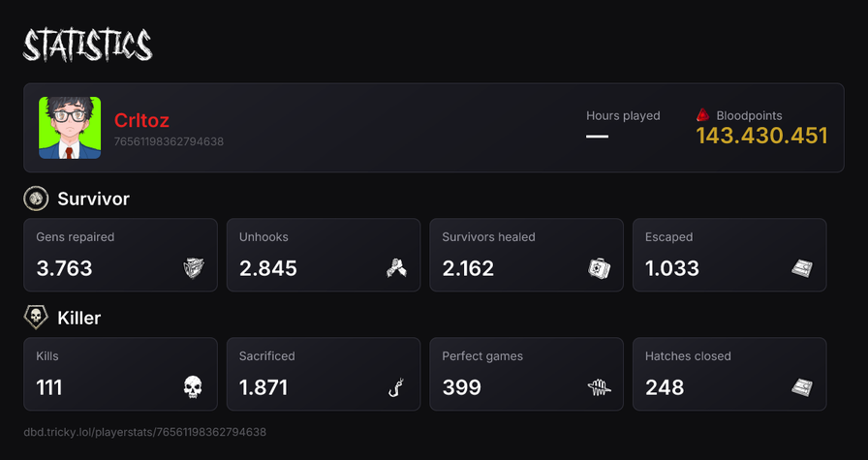Open the player avatar image
The image size is (868, 460).
tap(70, 128)
